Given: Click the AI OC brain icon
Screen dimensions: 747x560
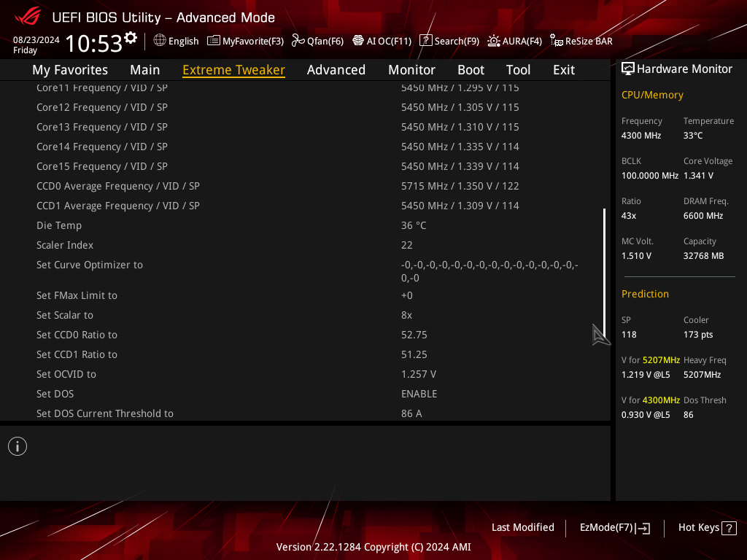Looking at the screenshot, I should coord(357,41).
